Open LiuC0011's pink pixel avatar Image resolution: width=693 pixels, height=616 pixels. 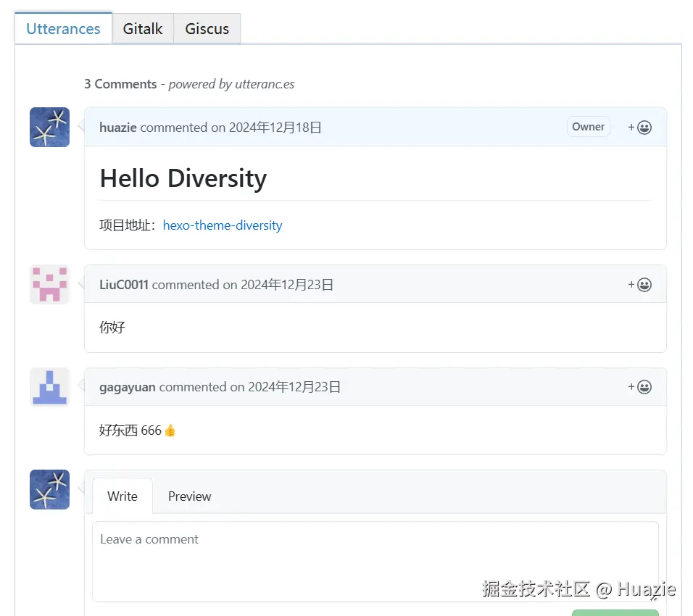pos(49,285)
